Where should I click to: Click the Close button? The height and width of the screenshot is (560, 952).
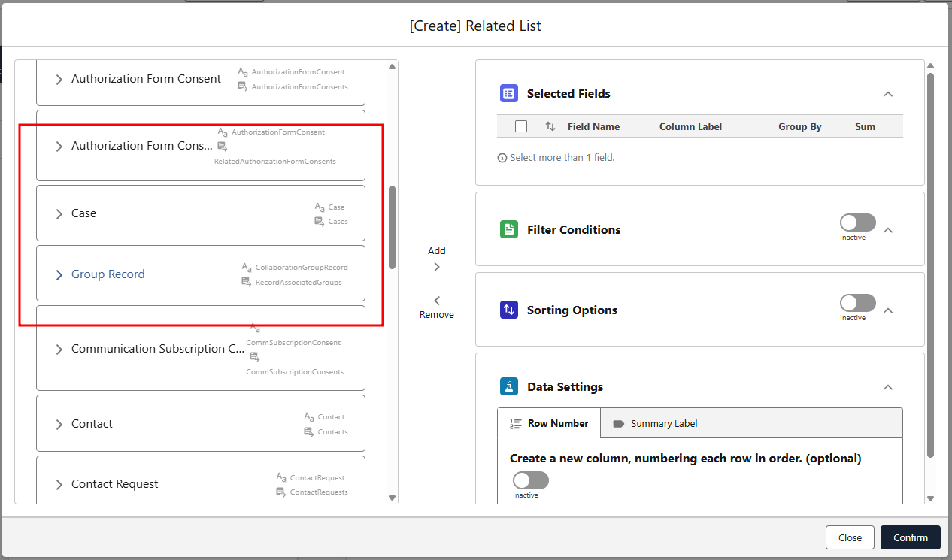coord(850,537)
